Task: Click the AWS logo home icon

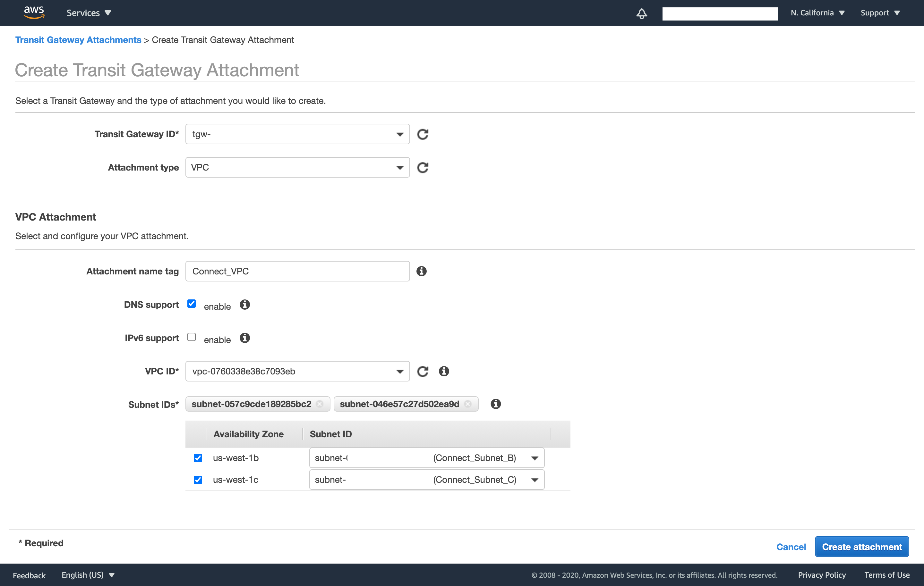Action: click(34, 12)
